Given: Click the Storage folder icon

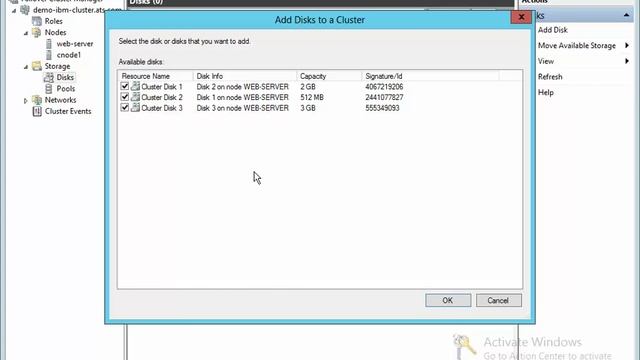Looking at the screenshot, I should 37,66.
